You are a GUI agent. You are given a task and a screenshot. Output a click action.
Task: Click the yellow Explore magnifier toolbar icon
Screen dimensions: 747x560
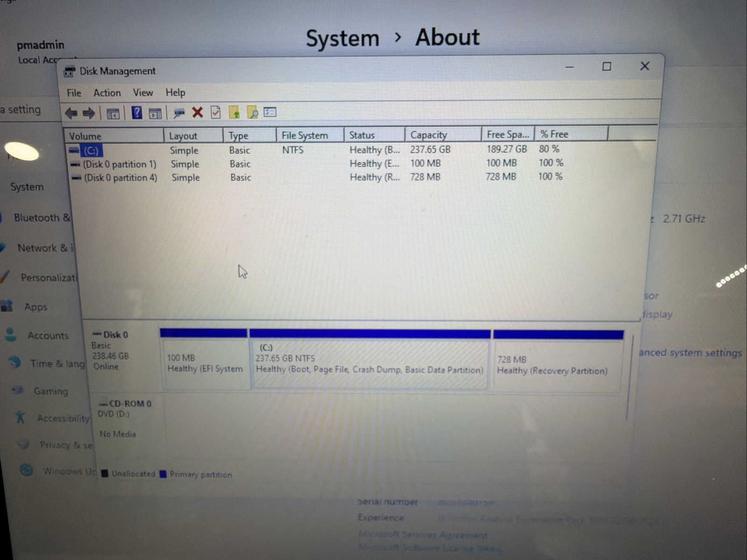coord(252,112)
